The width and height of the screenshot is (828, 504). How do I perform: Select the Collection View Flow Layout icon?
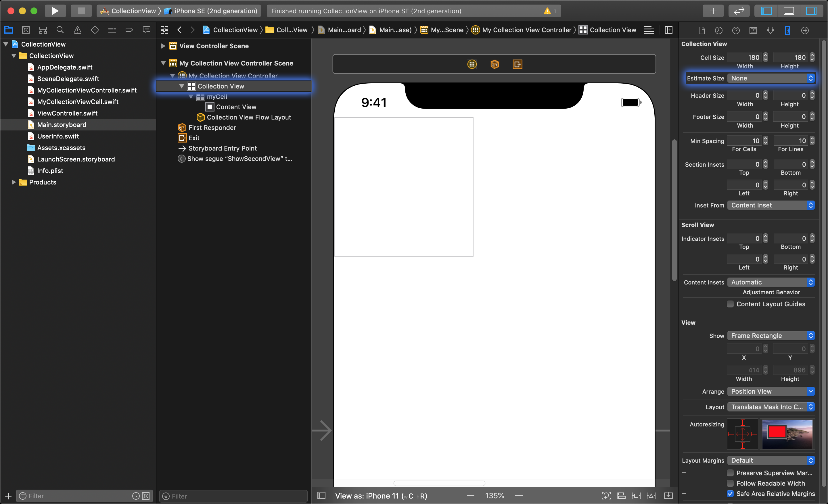tap(201, 117)
